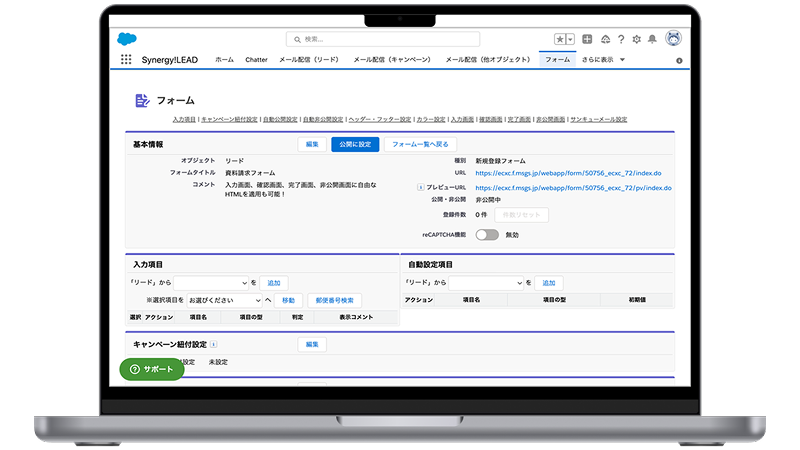The height and width of the screenshot is (450, 800).
Task: Open the App Launcher grid icon
Action: pos(126,59)
